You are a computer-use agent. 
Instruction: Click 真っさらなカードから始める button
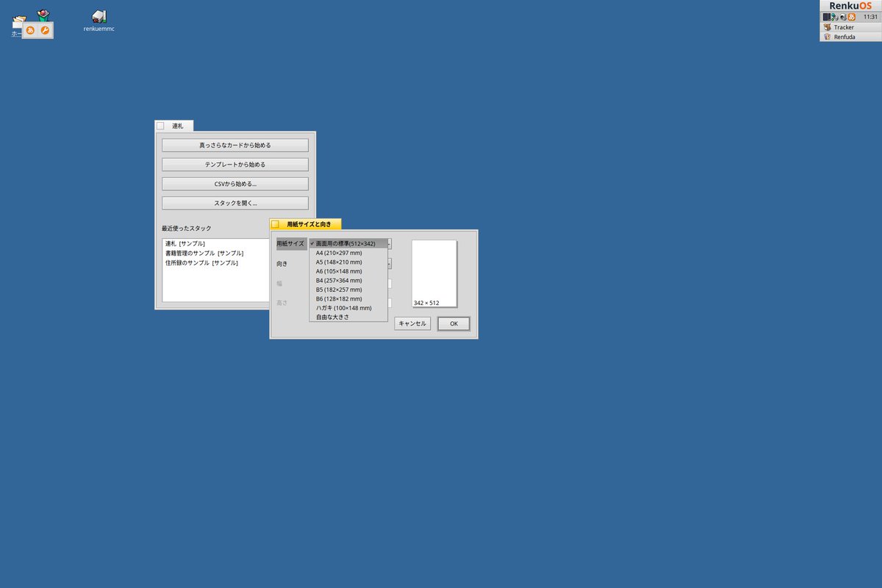click(x=235, y=146)
